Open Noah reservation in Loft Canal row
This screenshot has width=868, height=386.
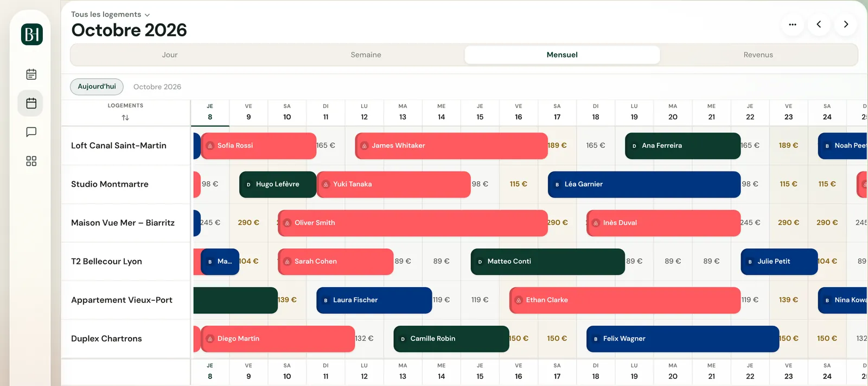843,146
